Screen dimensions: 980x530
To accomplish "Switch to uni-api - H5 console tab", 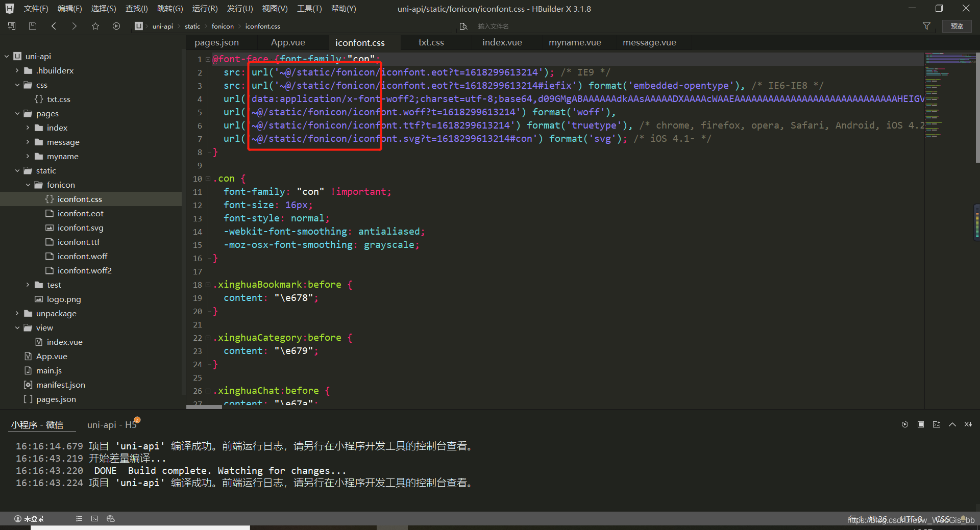I will point(112,424).
